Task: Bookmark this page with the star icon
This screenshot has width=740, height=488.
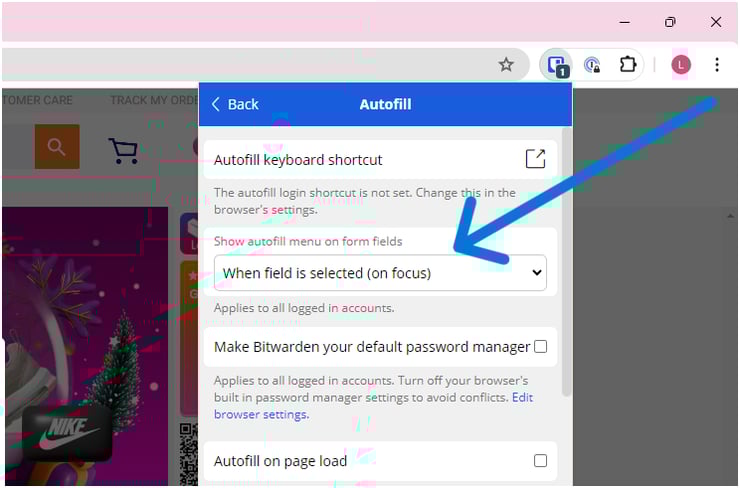Action: [506, 65]
